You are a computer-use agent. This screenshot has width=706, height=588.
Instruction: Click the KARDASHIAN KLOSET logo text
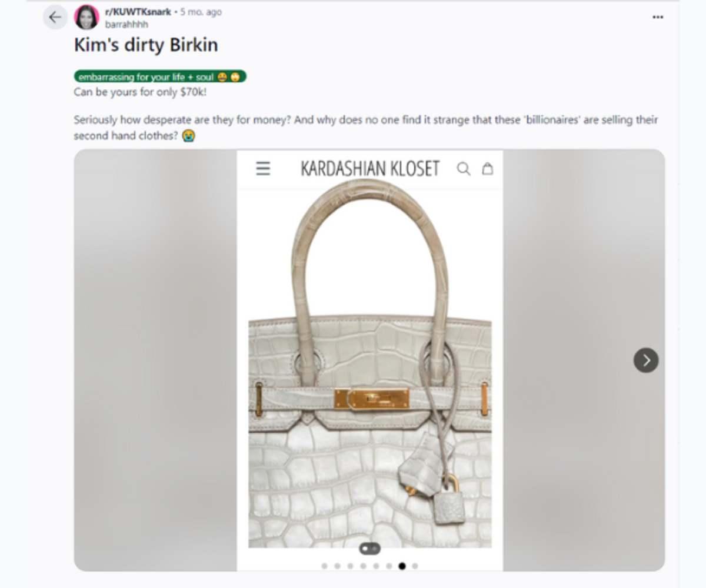point(369,169)
